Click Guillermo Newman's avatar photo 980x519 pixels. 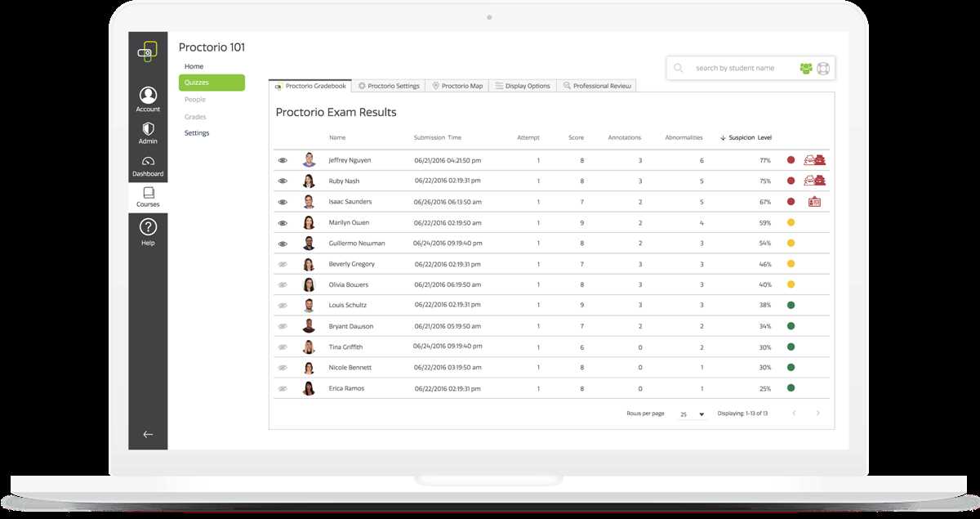pyautogui.click(x=309, y=243)
